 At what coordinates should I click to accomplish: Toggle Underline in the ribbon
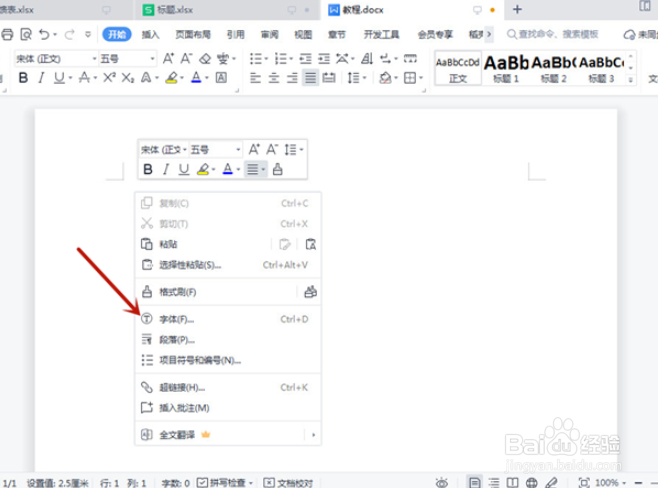(x=59, y=78)
